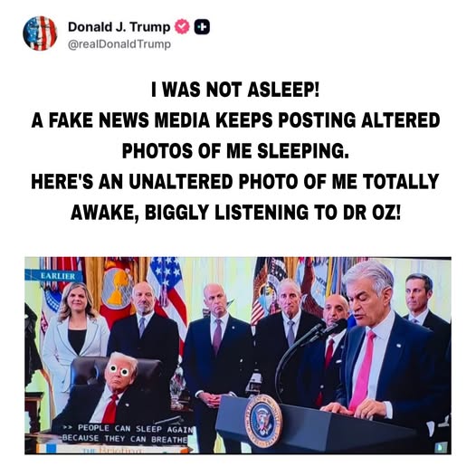Open the "Donald J. Trump" display name
This screenshot has height=476, width=476.
click(119, 27)
